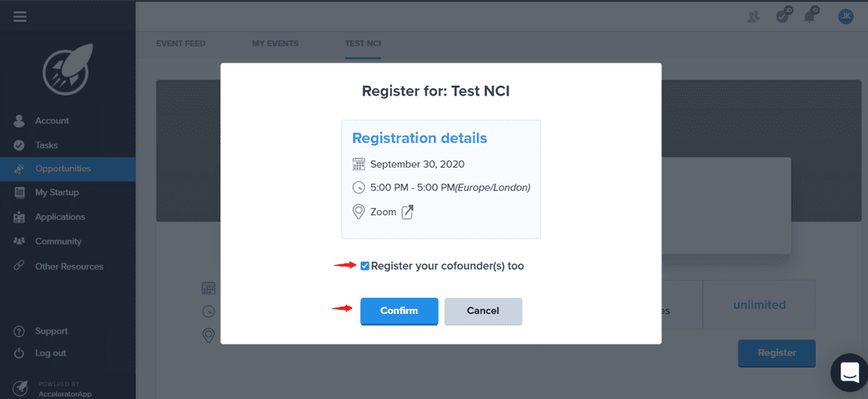The width and height of the screenshot is (868, 399).
Task: Open Tasks from the sidebar
Action: (47, 145)
